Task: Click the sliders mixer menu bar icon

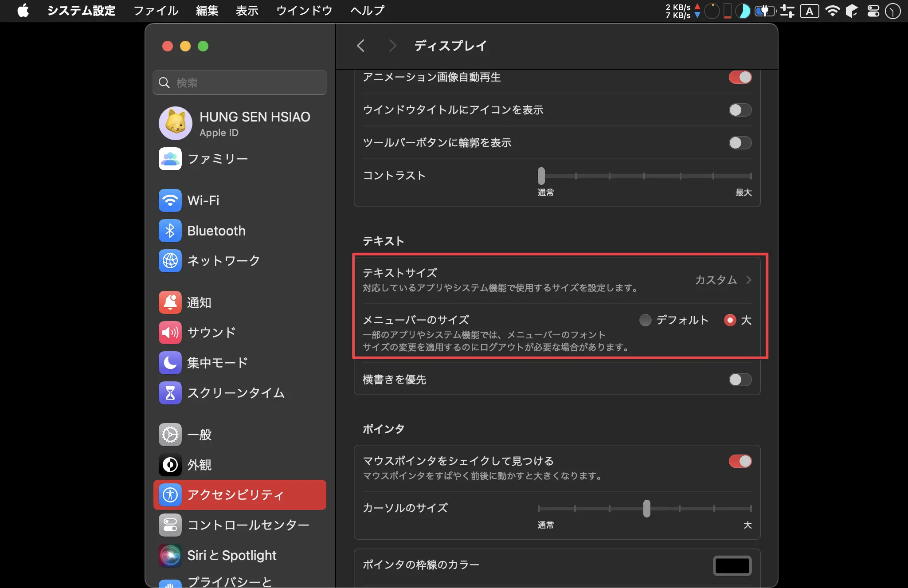Action: pyautogui.click(x=787, y=11)
